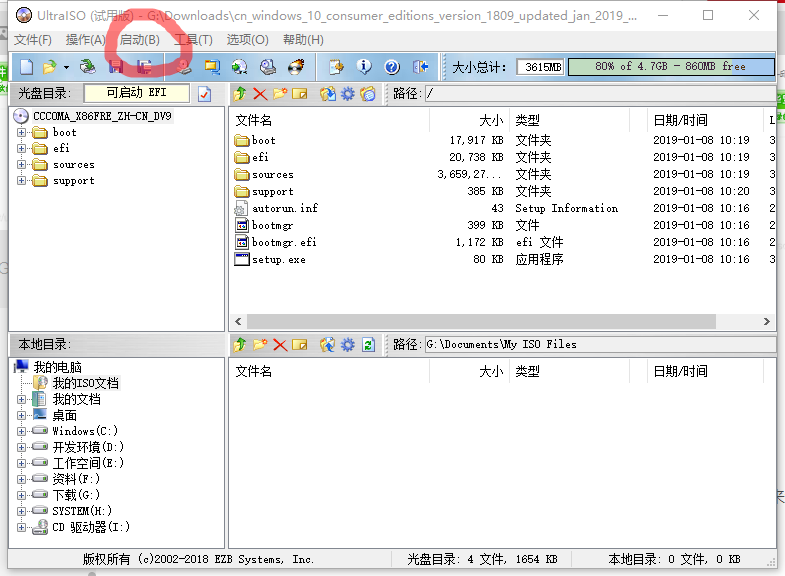Click the Open CD/DVD drive icon
785x576 pixels.
(88, 67)
